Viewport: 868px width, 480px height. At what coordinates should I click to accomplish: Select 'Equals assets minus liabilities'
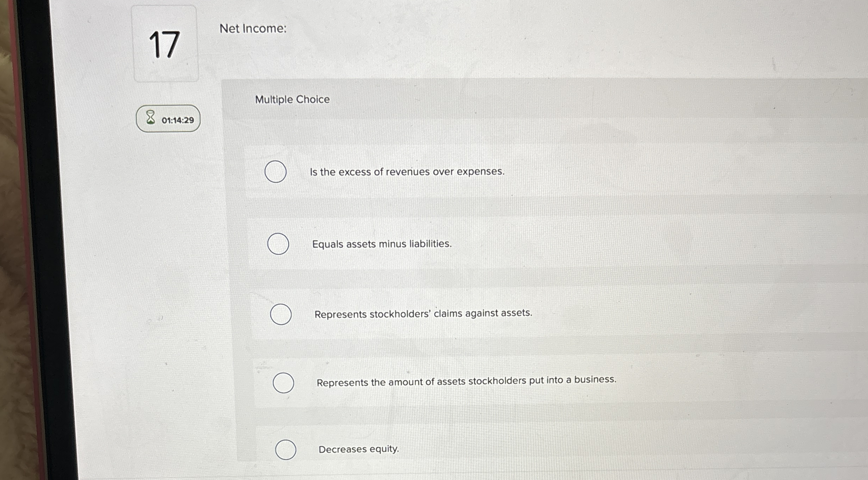click(x=278, y=244)
